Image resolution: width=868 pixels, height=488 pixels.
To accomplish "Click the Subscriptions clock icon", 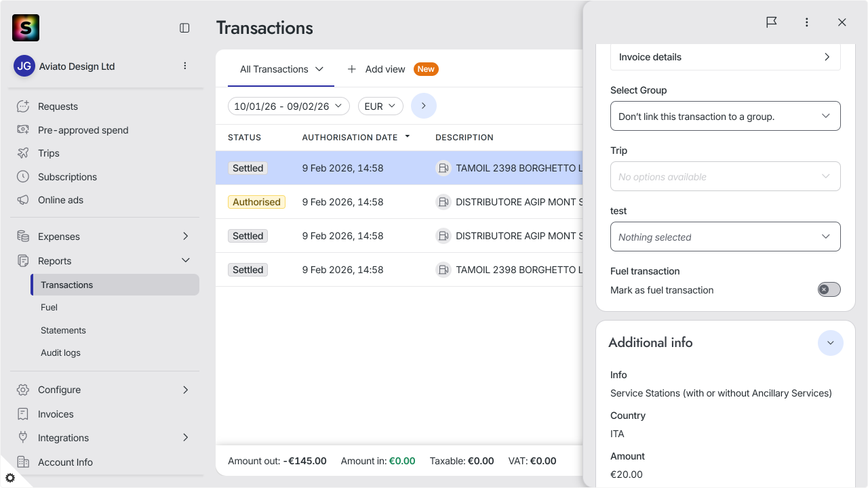I will coord(23,177).
